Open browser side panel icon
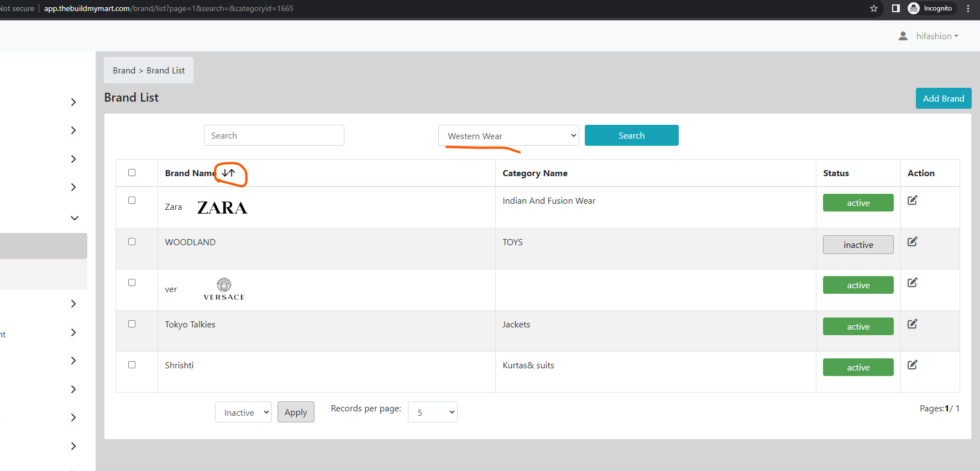Image resolution: width=980 pixels, height=471 pixels. 896,8
